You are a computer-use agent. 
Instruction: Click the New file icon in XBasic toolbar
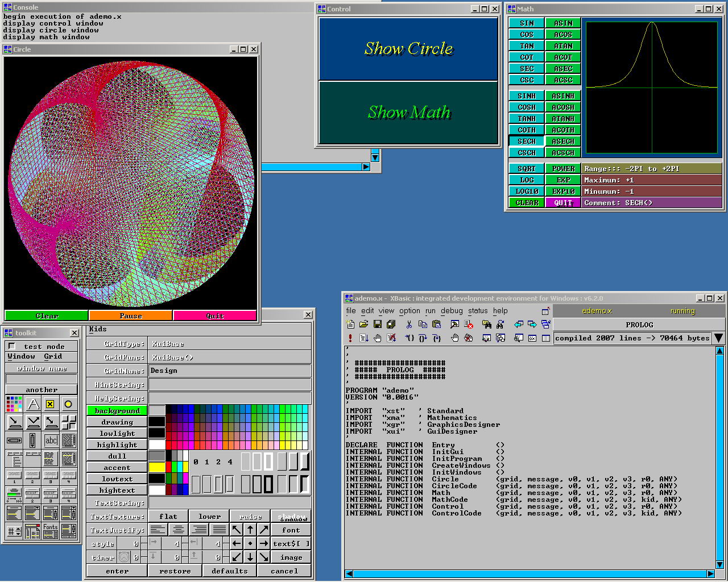350,324
